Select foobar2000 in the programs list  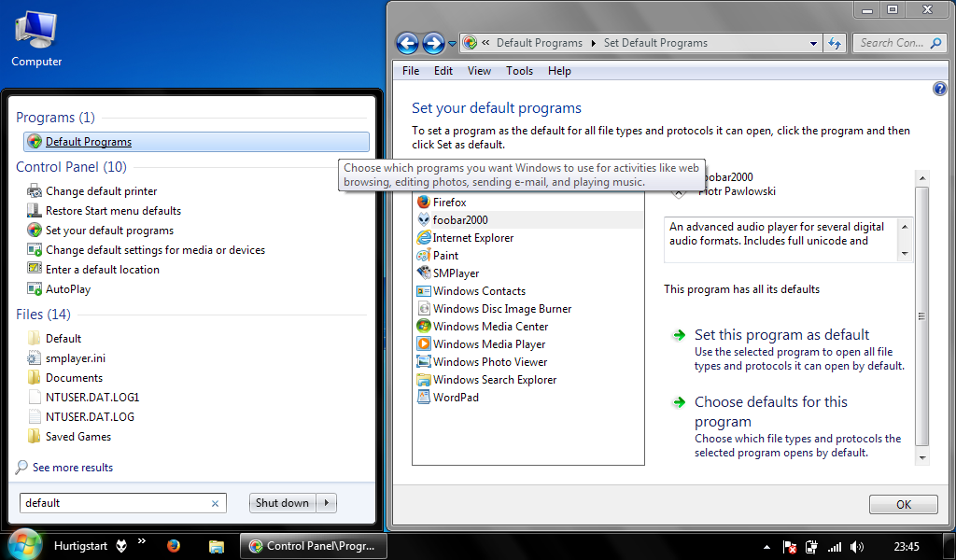pos(528,220)
